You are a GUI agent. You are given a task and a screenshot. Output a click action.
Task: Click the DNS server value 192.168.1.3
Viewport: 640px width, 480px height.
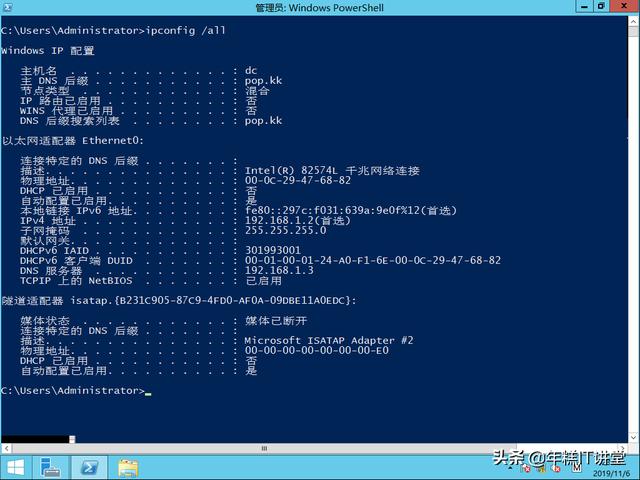(279, 270)
